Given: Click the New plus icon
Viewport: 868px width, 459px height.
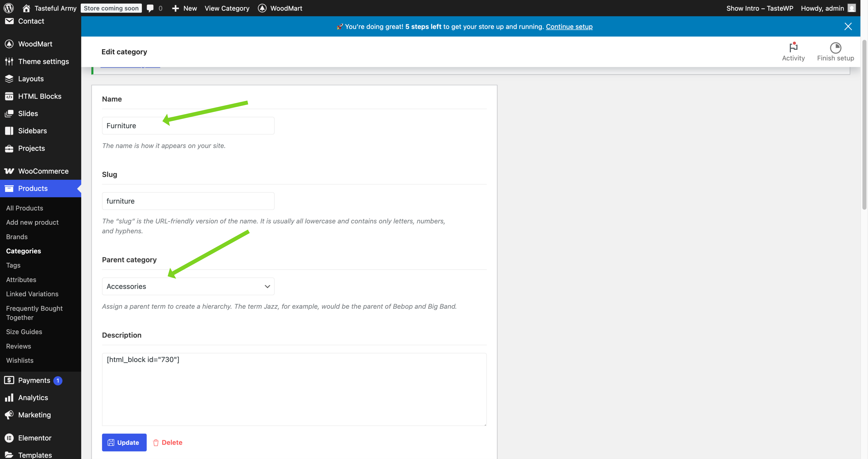Looking at the screenshot, I should (175, 8).
